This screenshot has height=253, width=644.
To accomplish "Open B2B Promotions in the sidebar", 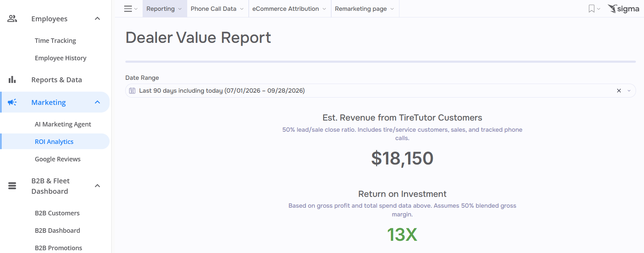I will 58,248.
